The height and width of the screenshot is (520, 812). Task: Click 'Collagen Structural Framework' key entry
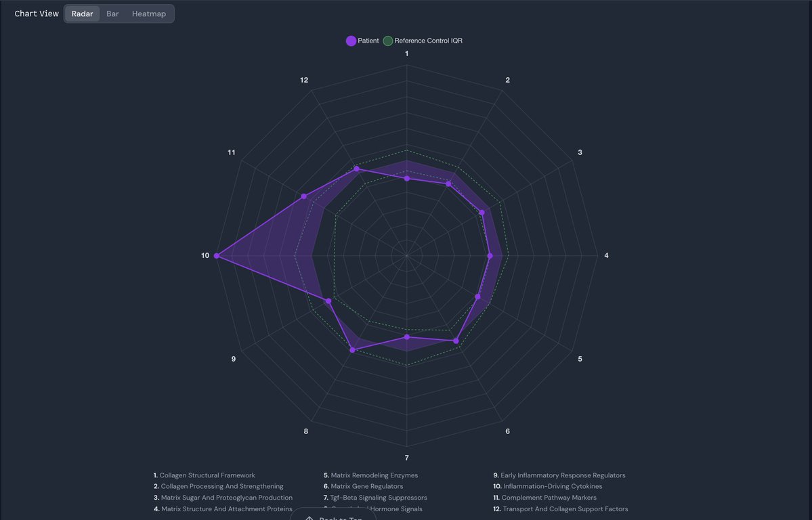[x=204, y=475]
